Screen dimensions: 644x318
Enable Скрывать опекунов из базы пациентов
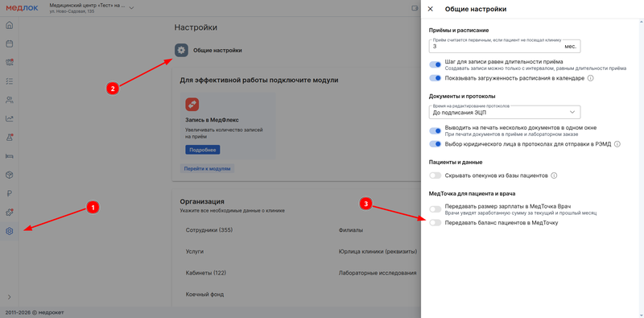coord(435,176)
